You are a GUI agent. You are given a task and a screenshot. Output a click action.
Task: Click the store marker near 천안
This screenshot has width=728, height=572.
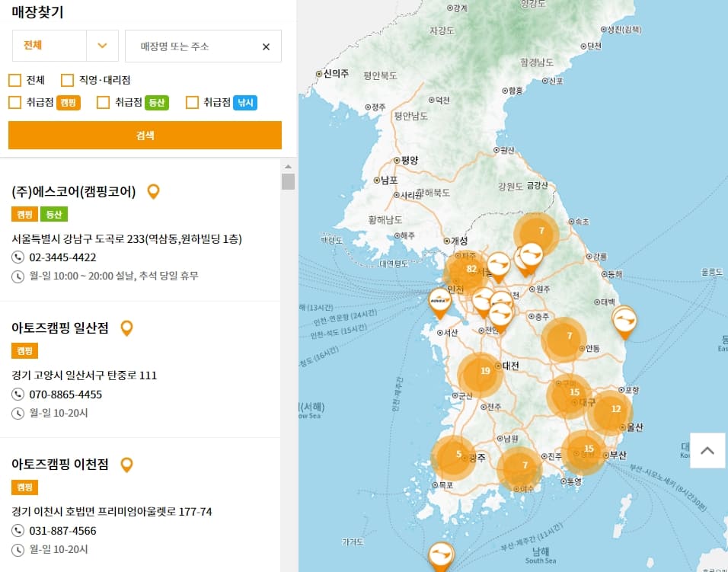coord(500,317)
